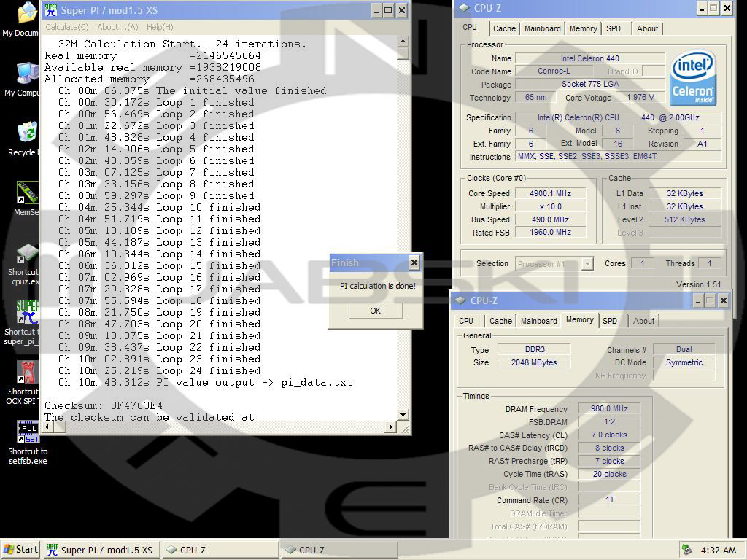
Task: Switch to first CPU-Z taskbar button
Action: 220,550
